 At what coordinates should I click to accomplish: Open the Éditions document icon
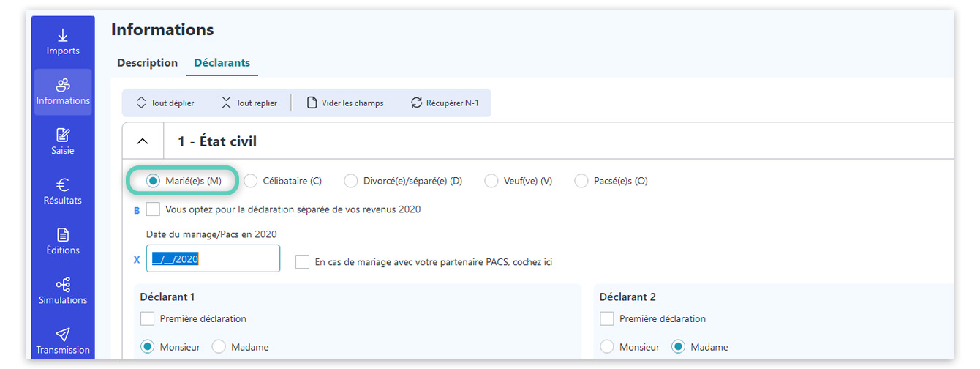[x=63, y=235]
